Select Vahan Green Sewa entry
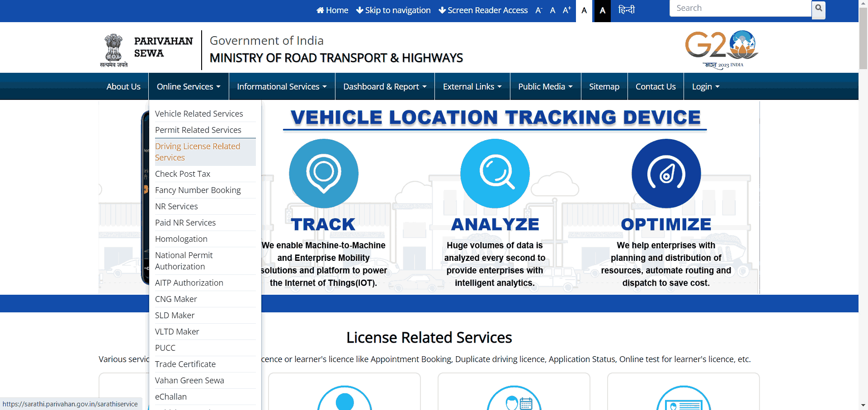 tap(205, 381)
